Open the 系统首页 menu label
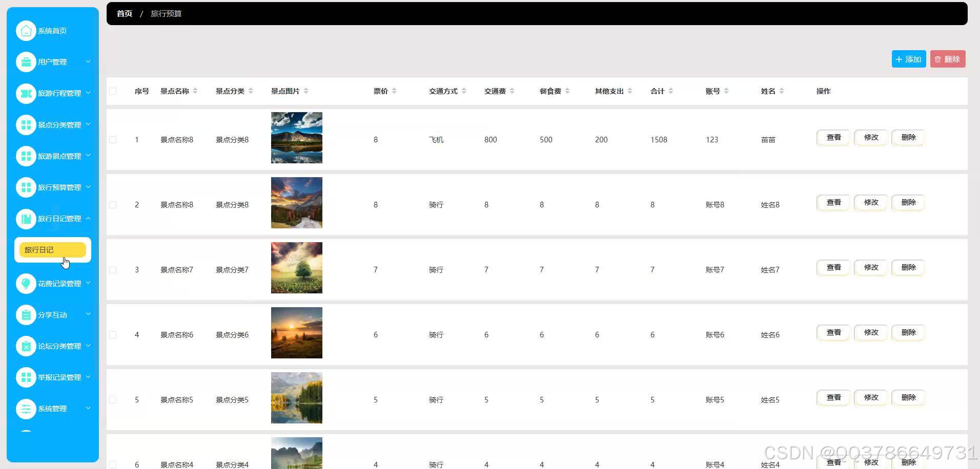The image size is (980, 469). click(x=52, y=31)
